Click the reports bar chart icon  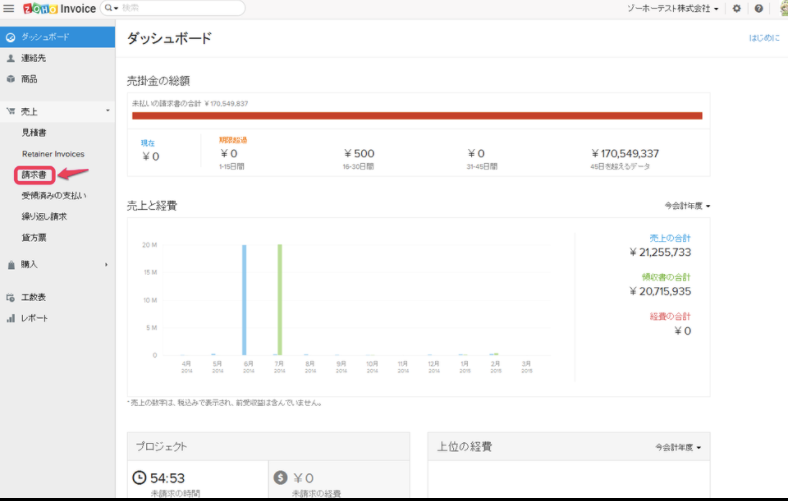click(x=11, y=318)
